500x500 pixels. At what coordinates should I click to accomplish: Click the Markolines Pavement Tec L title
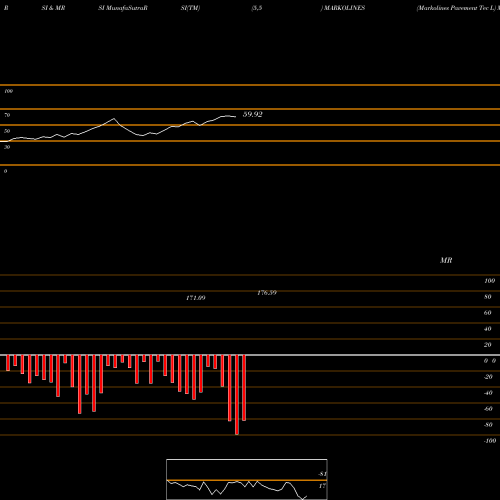pyautogui.click(x=456, y=8)
